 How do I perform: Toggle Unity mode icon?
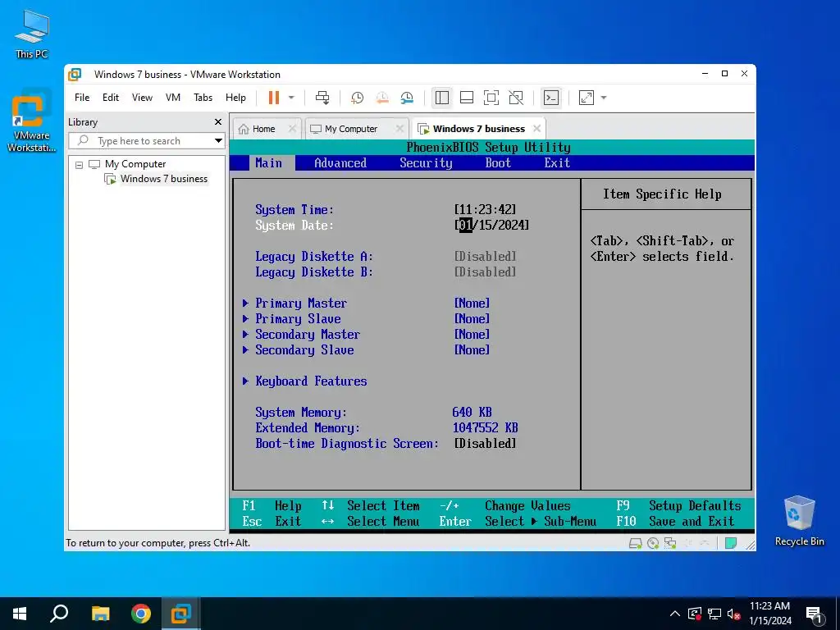click(x=516, y=98)
